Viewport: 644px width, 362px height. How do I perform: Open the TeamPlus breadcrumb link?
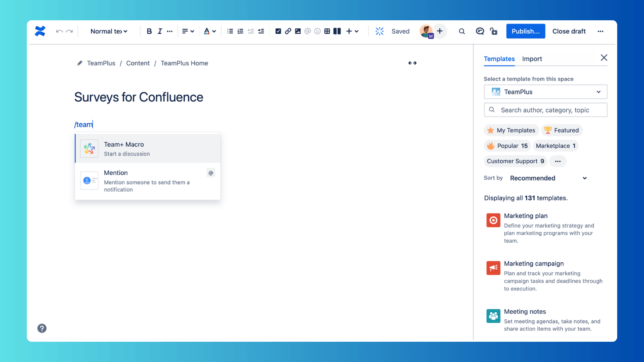point(101,63)
